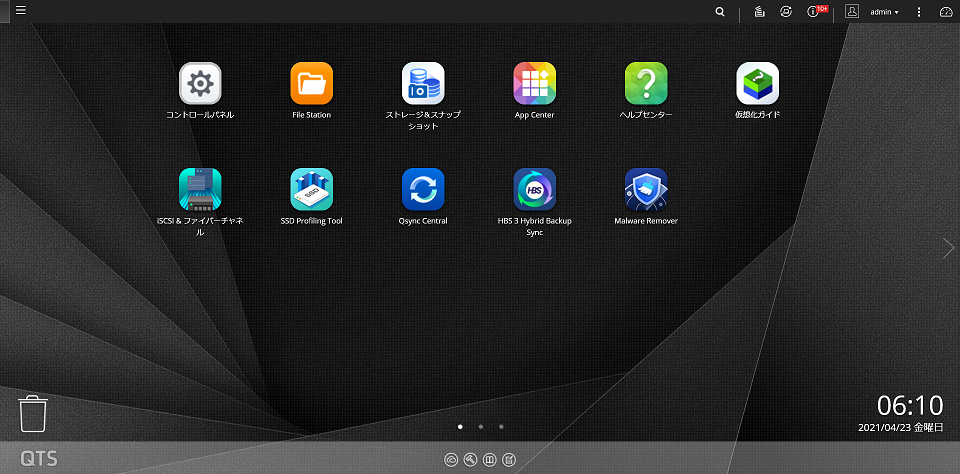960x474 pixels.
Task: Click the search magnifier icon
Action: [x=720, y=12]
